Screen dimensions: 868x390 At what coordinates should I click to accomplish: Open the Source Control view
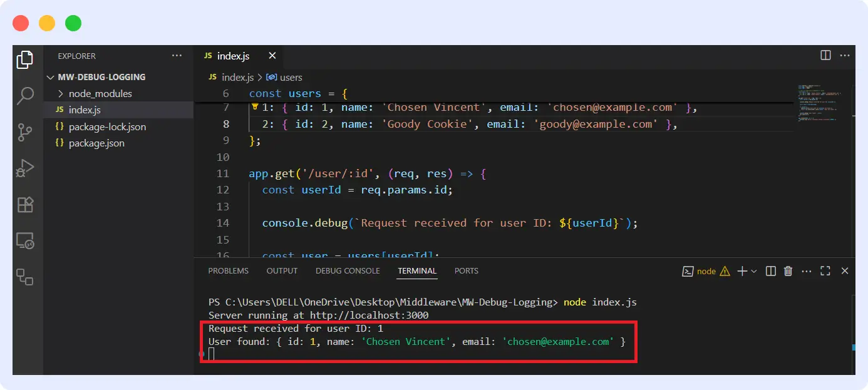[x=25, y=132]
